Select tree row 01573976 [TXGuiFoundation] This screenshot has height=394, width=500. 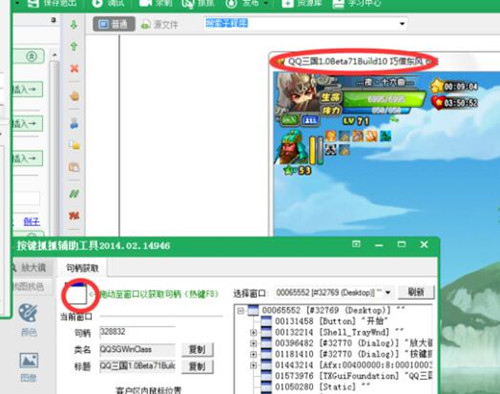346,376
